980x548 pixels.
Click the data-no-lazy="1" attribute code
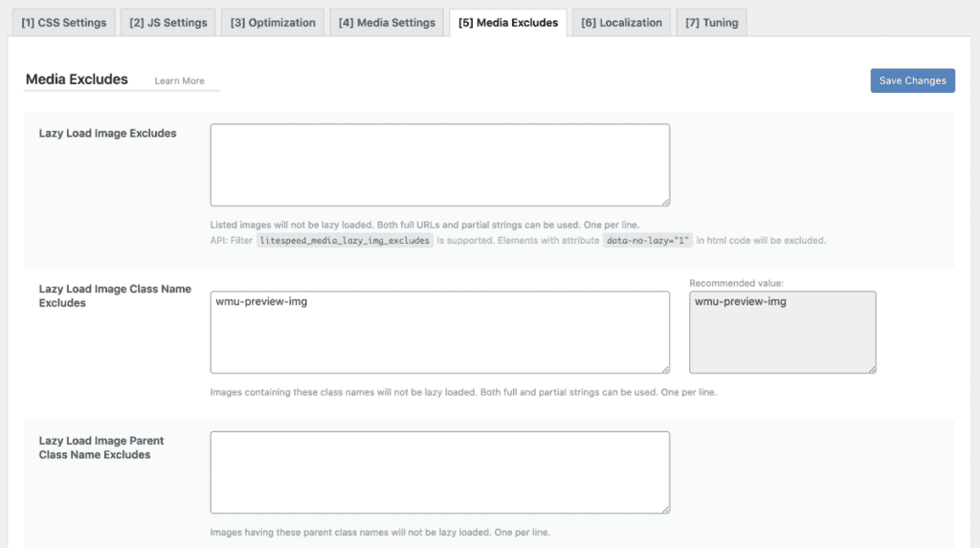click(648, 241)
